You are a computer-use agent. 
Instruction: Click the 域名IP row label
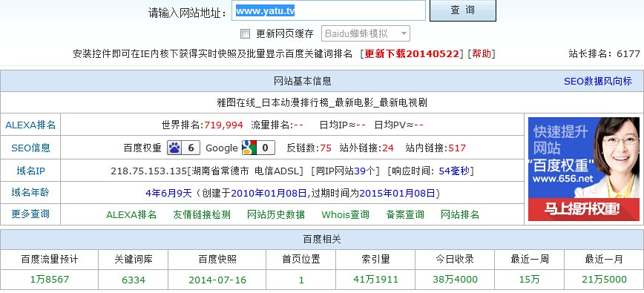point(30,171)
